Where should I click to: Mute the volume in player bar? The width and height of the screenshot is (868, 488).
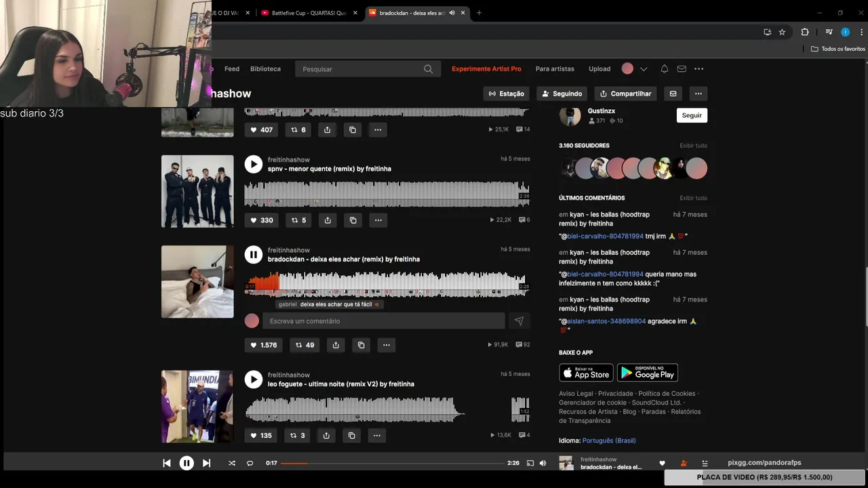[542, 463]
